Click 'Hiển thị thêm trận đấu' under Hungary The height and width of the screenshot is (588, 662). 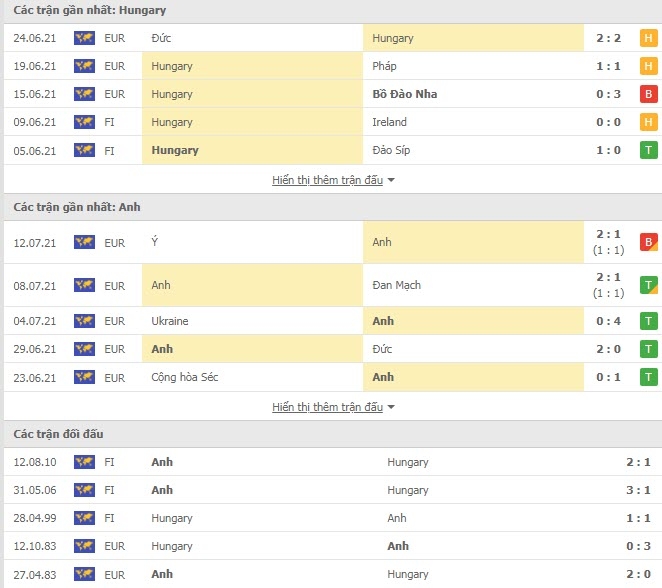[x=327, y=180]
